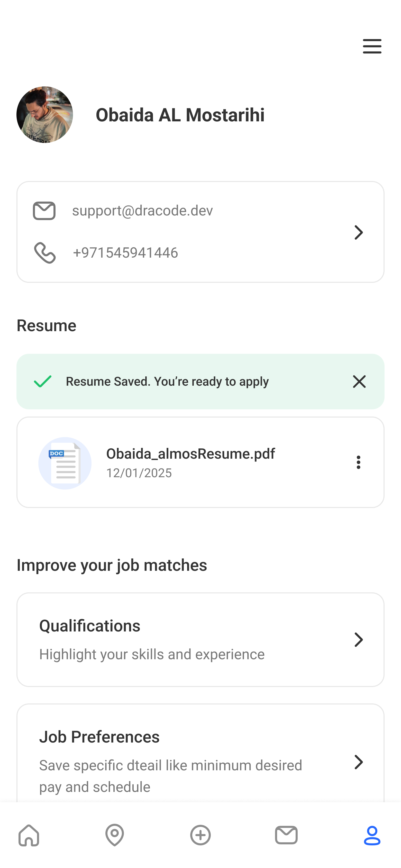Open the messages envelope tab
Image resolution: width=401 pixels, height=868 pixels.
(x=286, y=835)
